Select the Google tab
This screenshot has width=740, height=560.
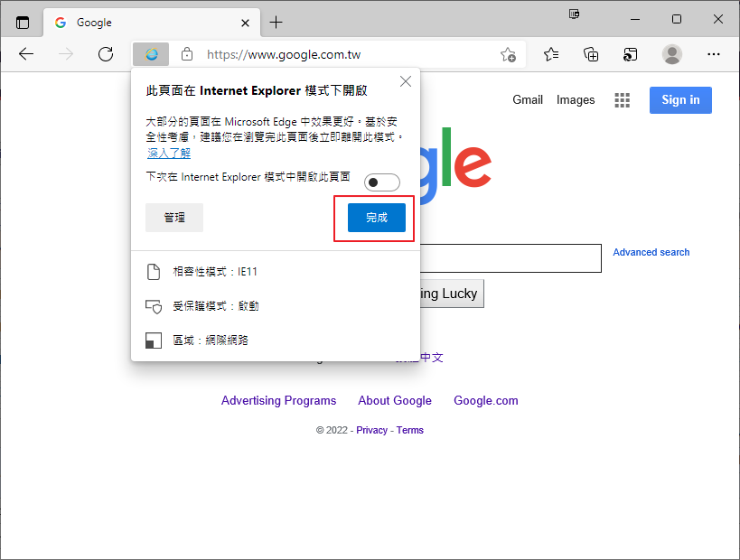tap(152, 23)
